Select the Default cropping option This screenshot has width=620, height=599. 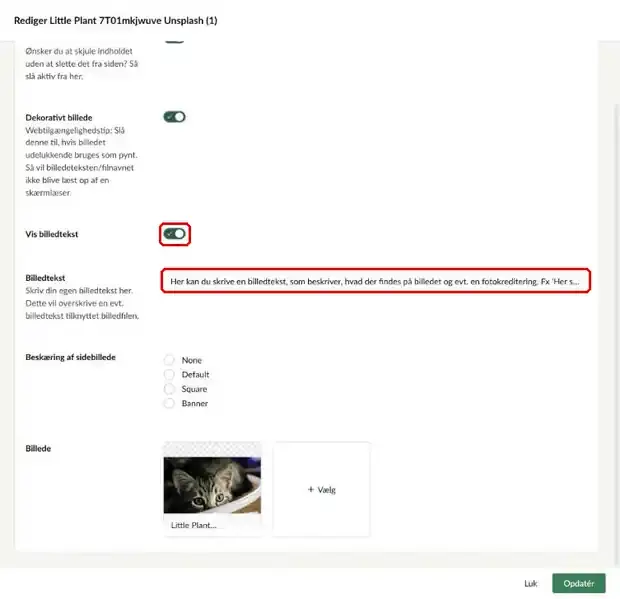click(x=169, y=374)
